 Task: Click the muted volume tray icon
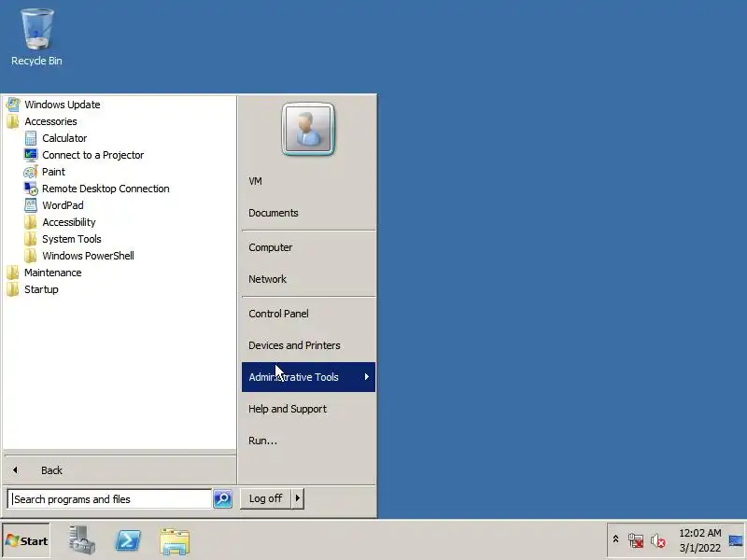[658, 540]
